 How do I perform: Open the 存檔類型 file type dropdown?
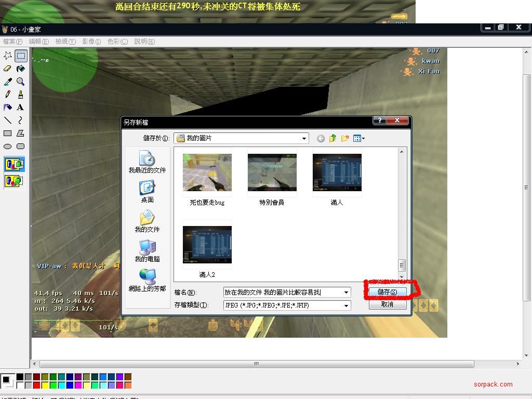pyautogui.click(x=346, y=305)
